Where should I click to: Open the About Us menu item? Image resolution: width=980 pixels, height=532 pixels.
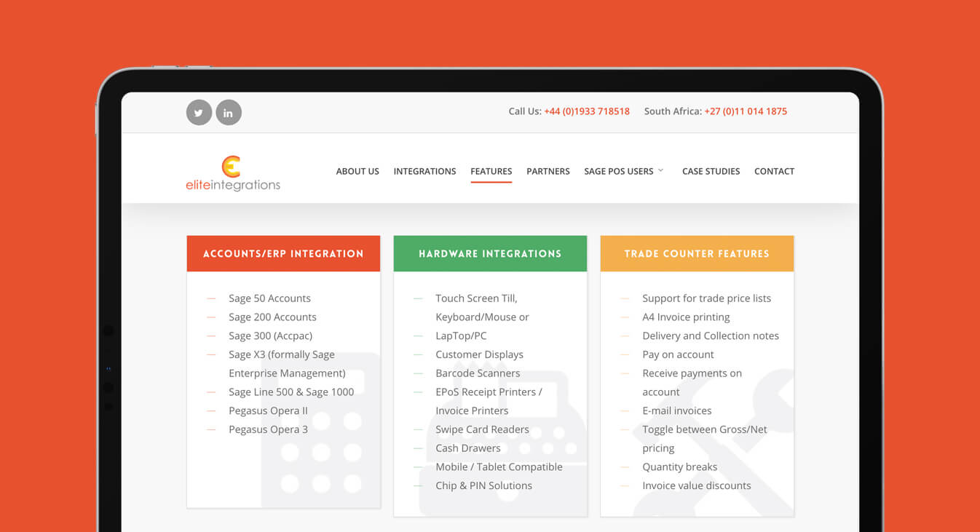point(357,171)
